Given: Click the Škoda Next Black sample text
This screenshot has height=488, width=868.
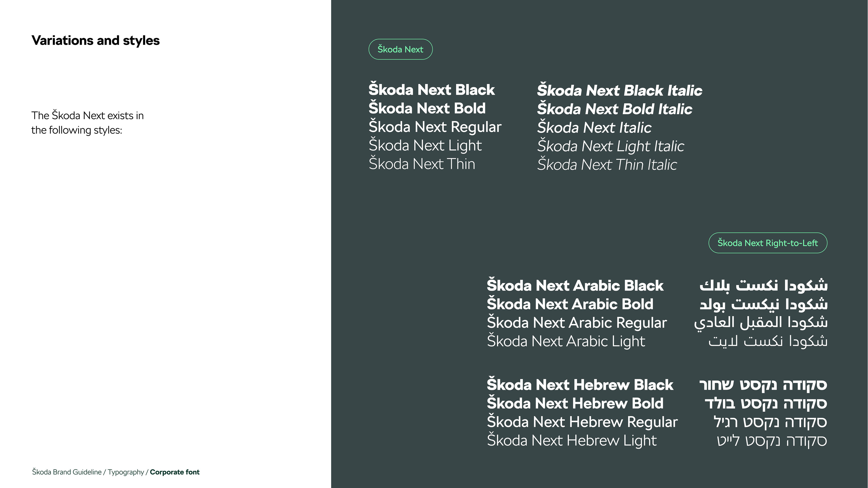Looking at the screenshot, I should click(431, 90).
